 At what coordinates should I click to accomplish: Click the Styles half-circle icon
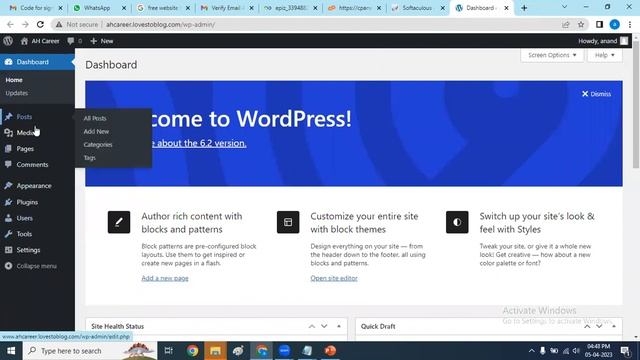pyautogui.click(x=457, y=222)
